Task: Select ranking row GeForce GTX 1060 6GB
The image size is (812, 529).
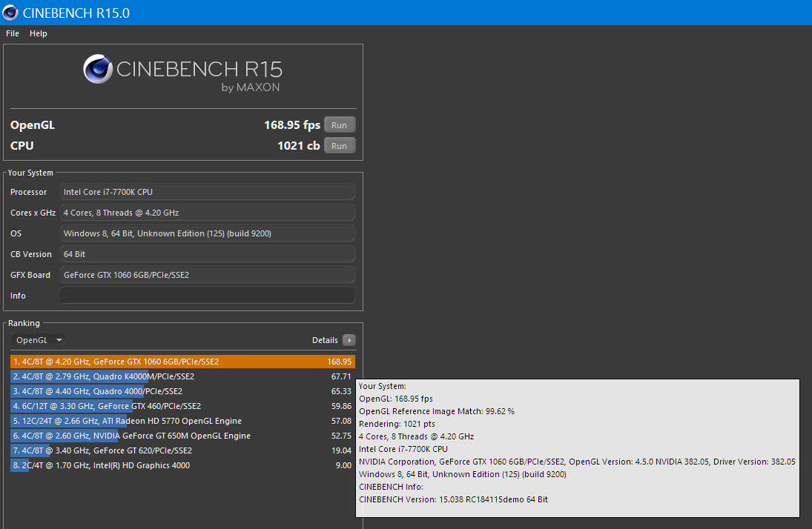Action: click(183, 362)
